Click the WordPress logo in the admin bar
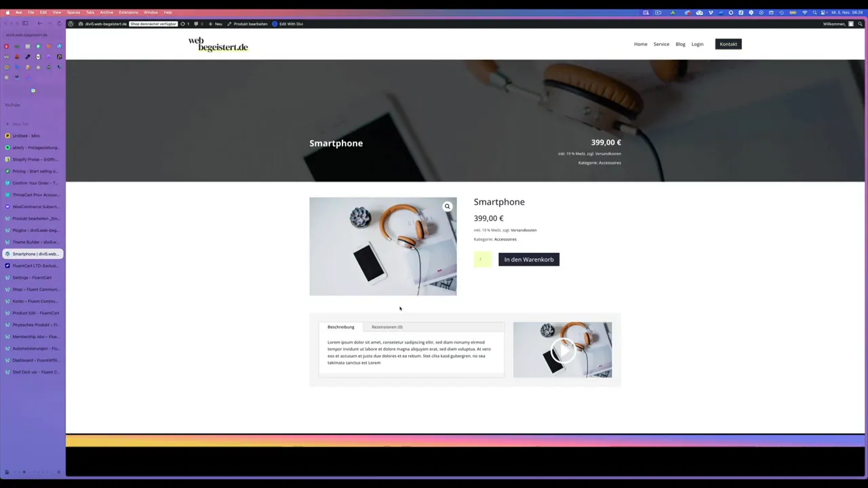The width and height of the screenshot is (868, 488). point(71,24)
